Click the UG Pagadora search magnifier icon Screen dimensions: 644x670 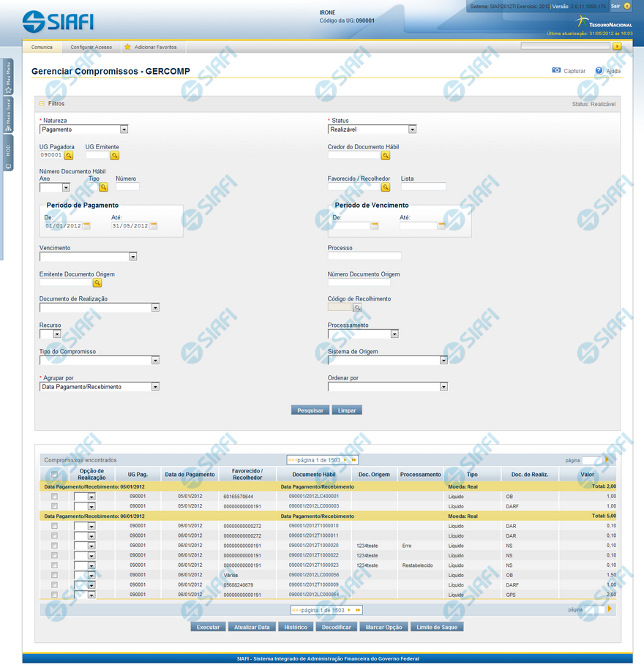[69, 155]
